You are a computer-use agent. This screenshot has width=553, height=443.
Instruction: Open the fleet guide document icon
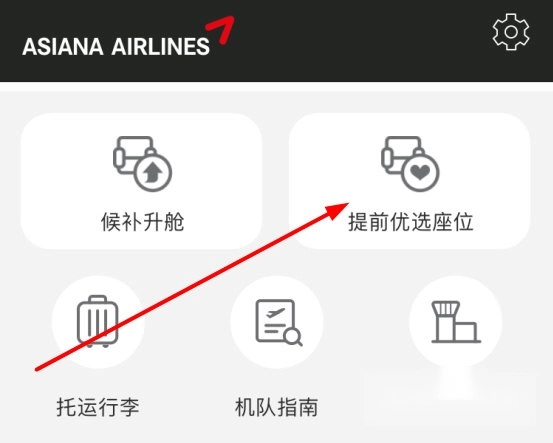279,322
